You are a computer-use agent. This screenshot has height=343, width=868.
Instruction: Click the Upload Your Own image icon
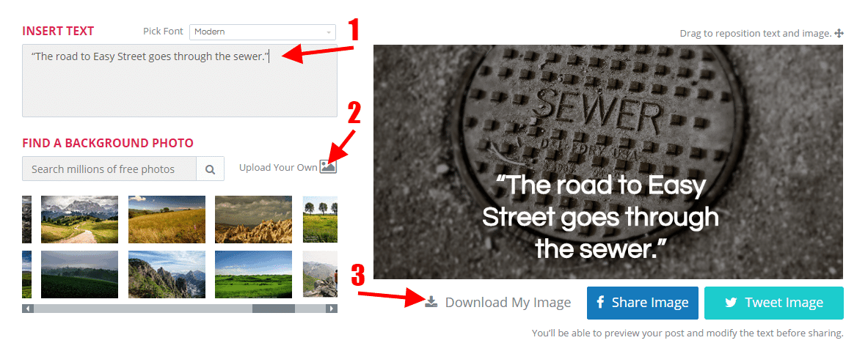[328, 166]
